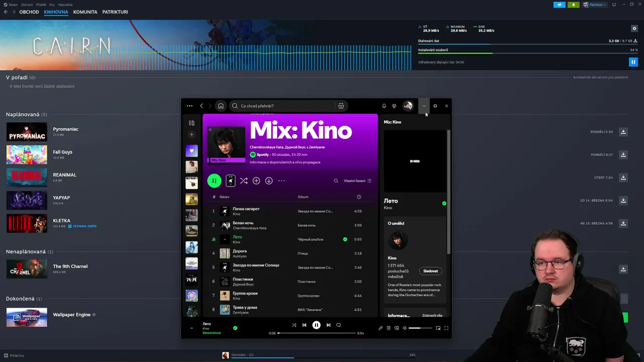Open Steam download settings gear
The image size is (644, 362).
coord(634,29)
